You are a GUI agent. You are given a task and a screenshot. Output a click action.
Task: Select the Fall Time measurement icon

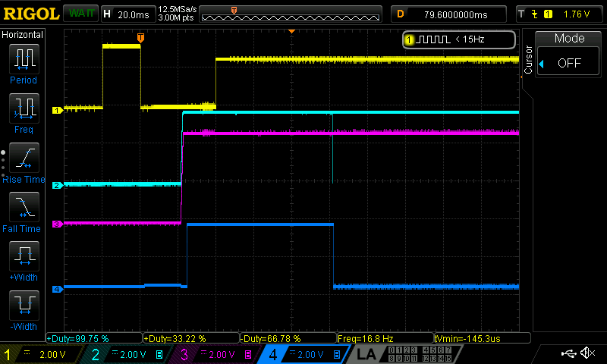[x=24, y=207]
